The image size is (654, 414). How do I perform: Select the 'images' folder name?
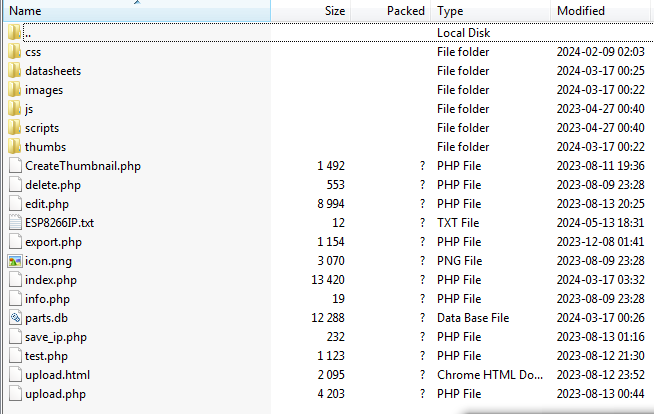[44, 90]
